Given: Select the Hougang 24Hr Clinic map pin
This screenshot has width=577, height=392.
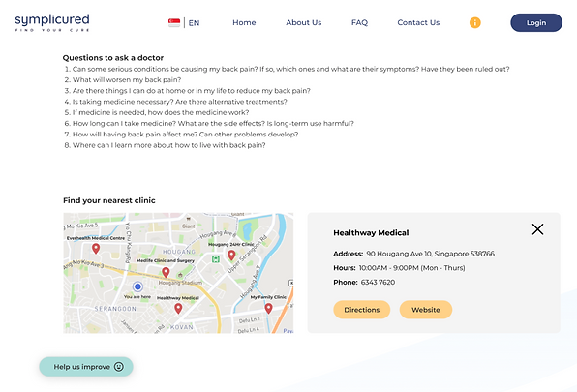Looking at the screenshot, I should pos(231,255).
